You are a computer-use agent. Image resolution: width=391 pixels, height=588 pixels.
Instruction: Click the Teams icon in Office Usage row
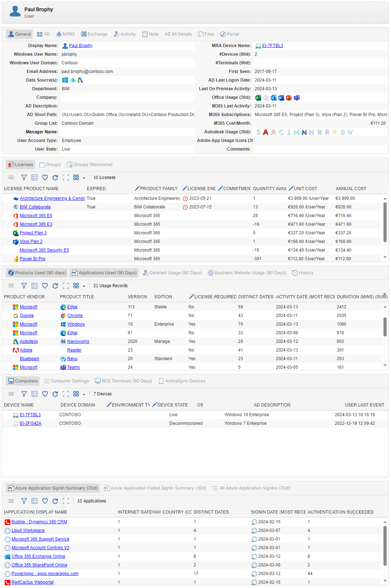point(296,98)
